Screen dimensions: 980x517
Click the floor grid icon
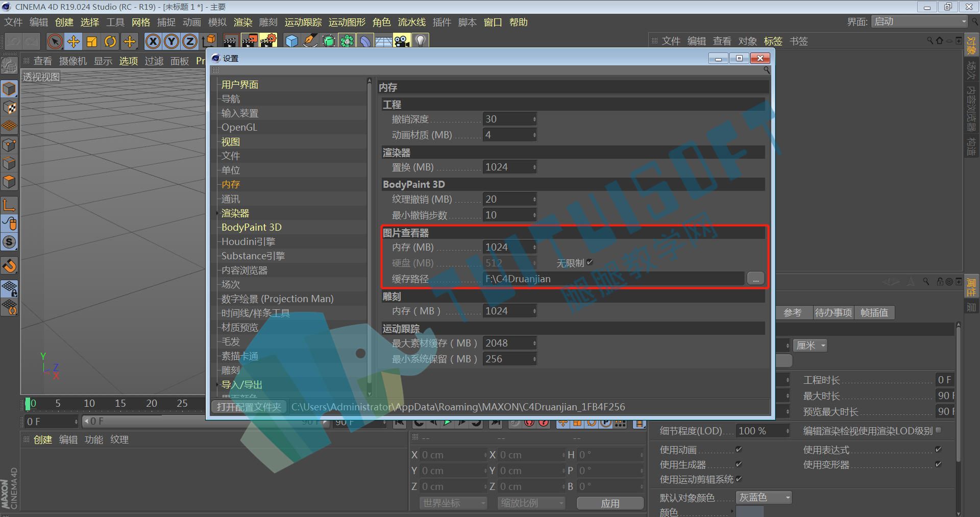point(384,41)
